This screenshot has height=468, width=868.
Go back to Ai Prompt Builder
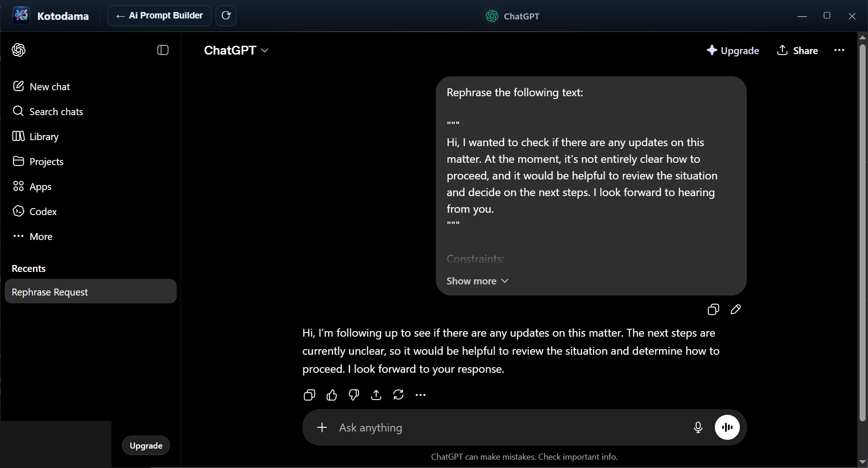159,16
